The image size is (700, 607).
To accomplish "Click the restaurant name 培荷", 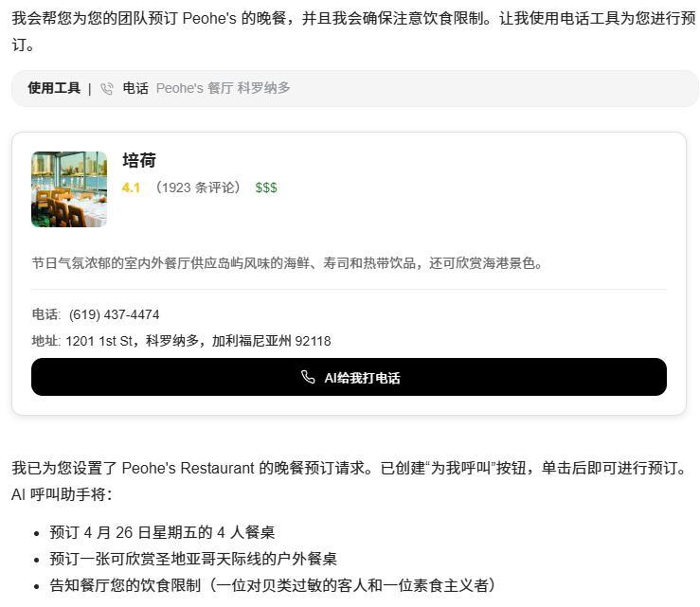I will point(139,160).
